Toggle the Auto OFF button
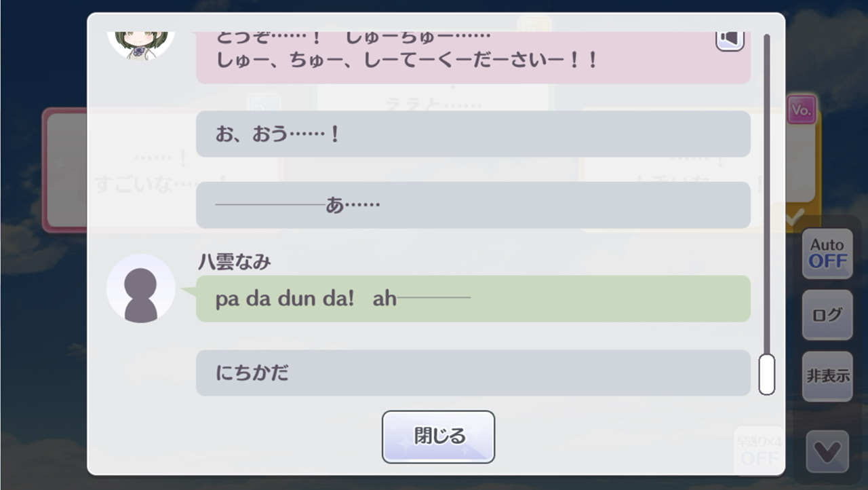The image size is (868, 490). tap(827, 254)
